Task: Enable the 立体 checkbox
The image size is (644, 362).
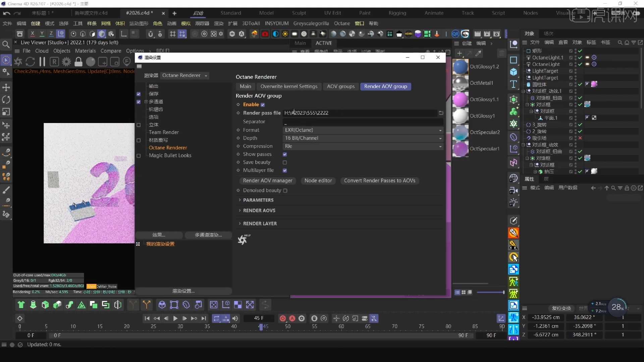Action: [x=139, y=125]
